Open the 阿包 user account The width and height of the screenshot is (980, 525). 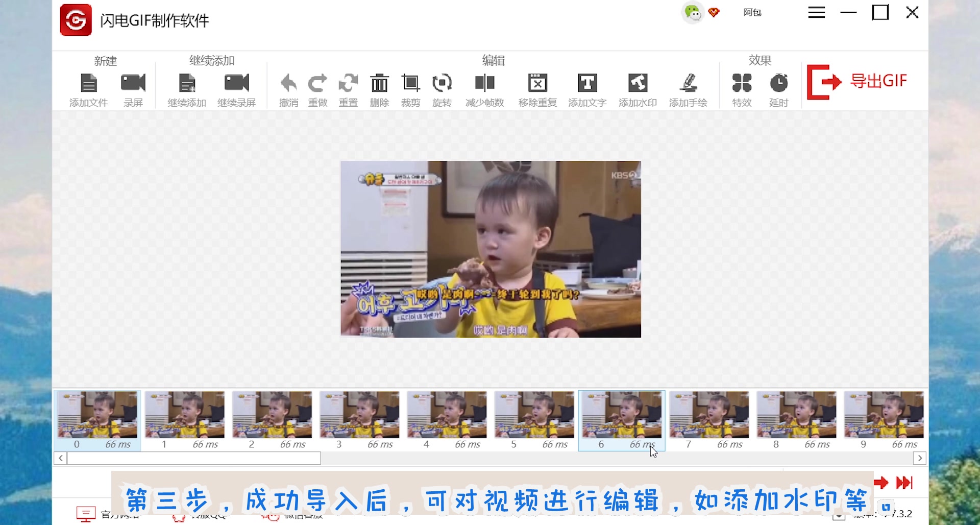752,12
